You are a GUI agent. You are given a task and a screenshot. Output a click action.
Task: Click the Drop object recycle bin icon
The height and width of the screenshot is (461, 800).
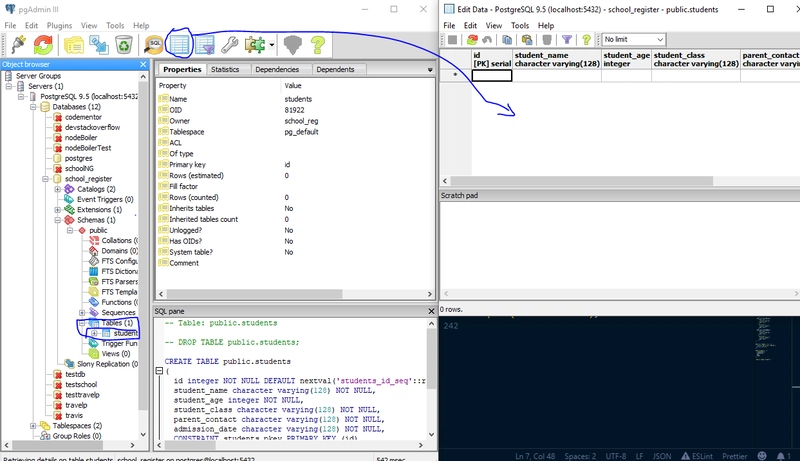pos(123,44)
